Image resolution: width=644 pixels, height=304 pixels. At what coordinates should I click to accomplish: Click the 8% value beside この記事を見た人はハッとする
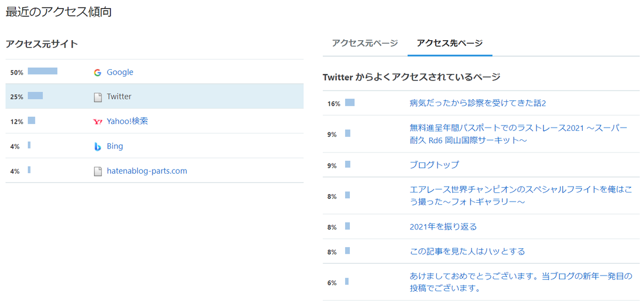(x=332, y=252)
